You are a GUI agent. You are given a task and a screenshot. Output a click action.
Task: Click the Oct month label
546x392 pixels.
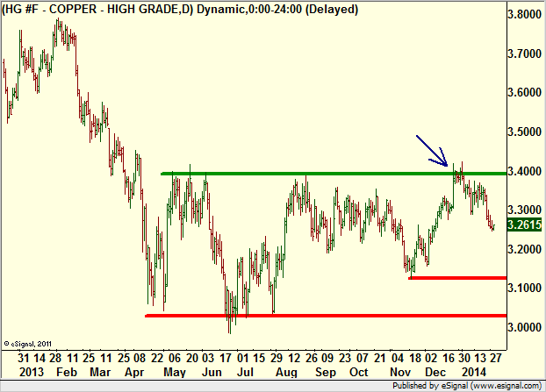pos(359,372)
